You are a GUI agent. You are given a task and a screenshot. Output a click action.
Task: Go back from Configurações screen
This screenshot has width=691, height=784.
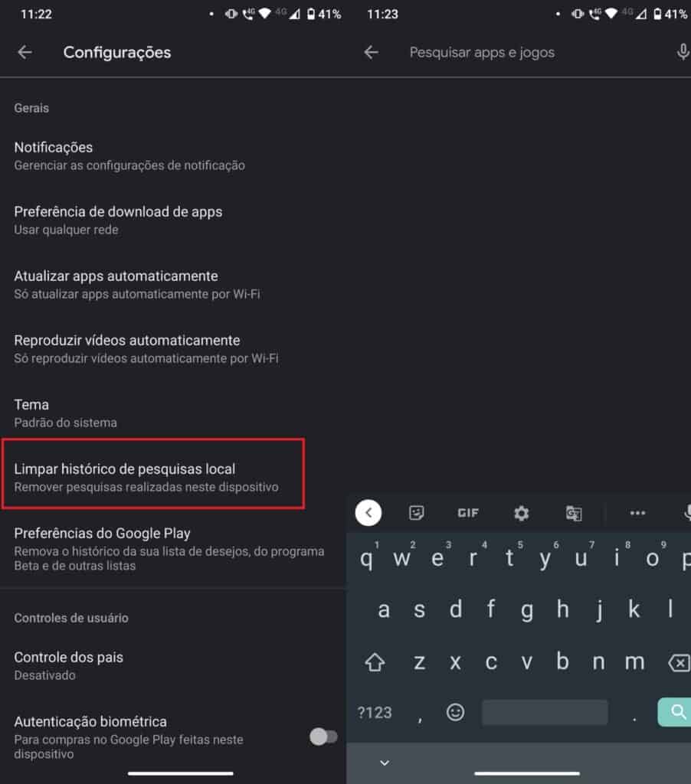25,52
